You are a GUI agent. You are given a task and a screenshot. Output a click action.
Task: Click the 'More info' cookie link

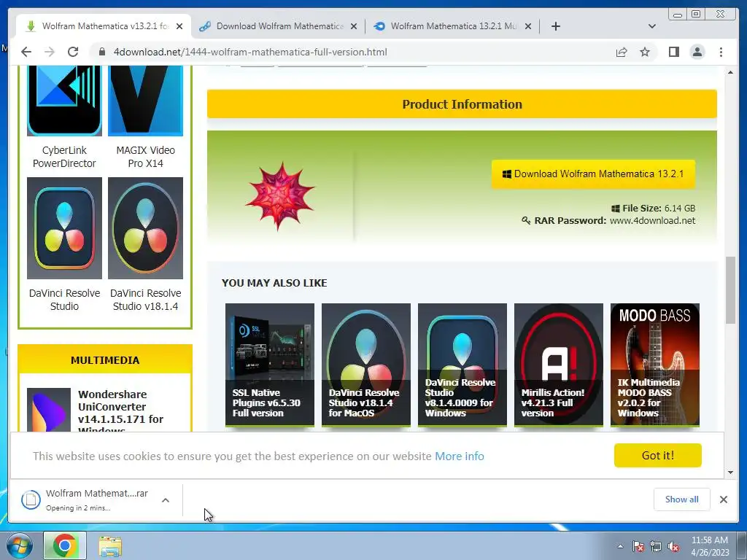pos(460,456)
